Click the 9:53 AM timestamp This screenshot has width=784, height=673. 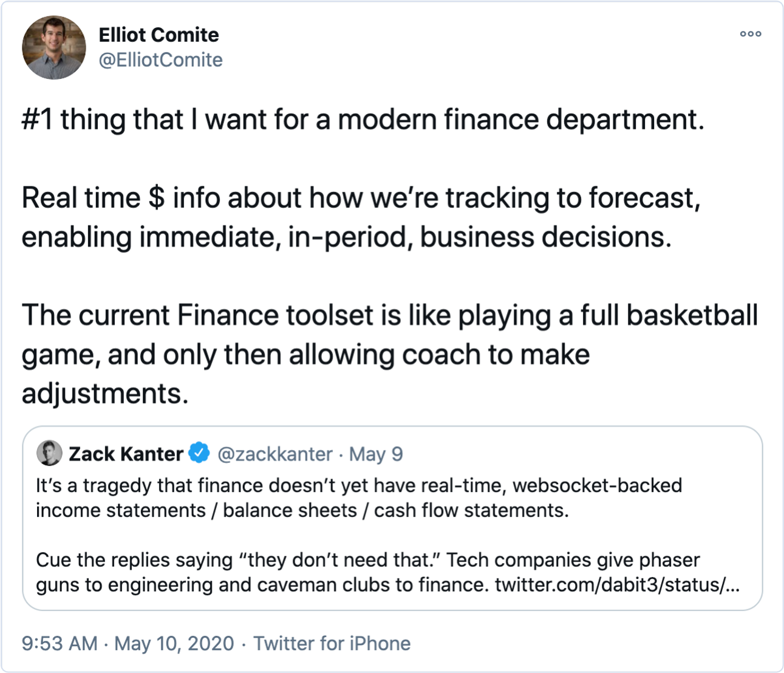[60, 643]
